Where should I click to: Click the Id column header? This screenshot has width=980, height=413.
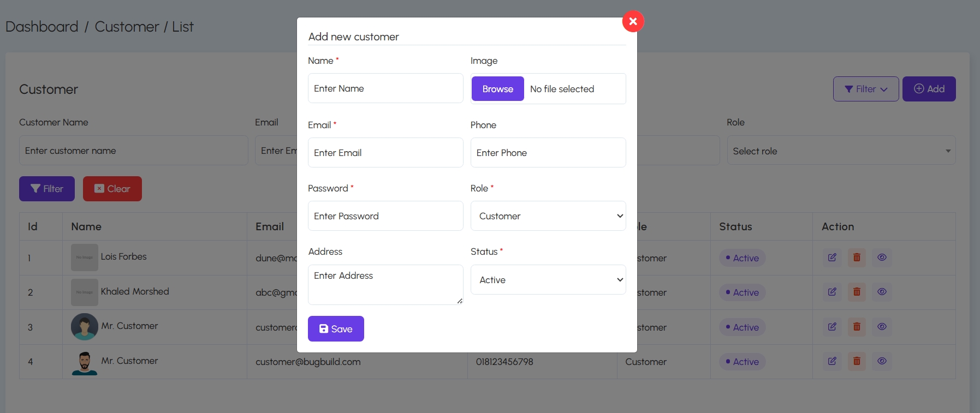(x=33, y=226)
